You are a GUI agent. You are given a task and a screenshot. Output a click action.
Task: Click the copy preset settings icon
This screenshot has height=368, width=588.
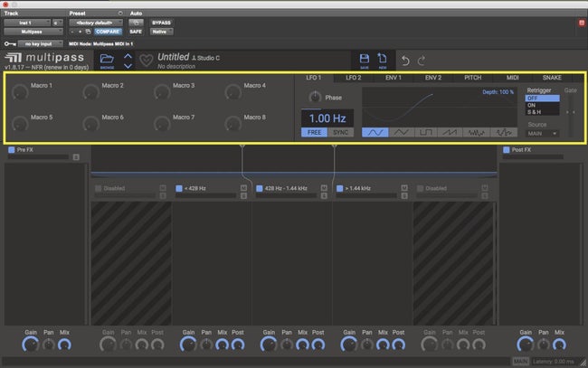pos(88,32)
